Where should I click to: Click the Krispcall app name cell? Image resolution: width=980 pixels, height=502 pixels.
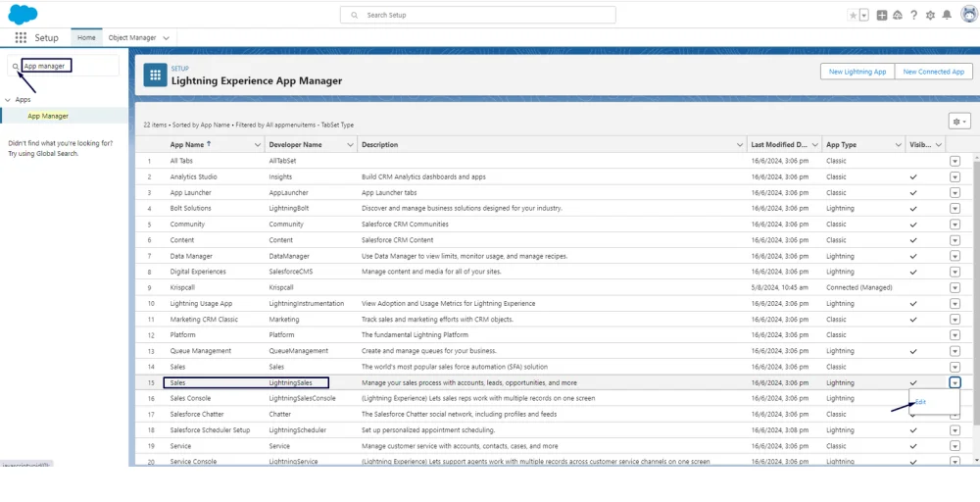click(x=183, y=287)
